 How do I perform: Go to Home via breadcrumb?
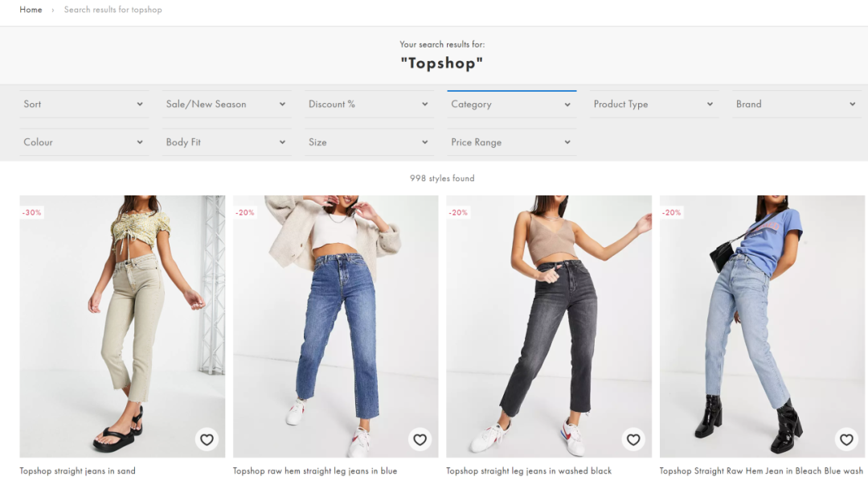tap(31, 10)
